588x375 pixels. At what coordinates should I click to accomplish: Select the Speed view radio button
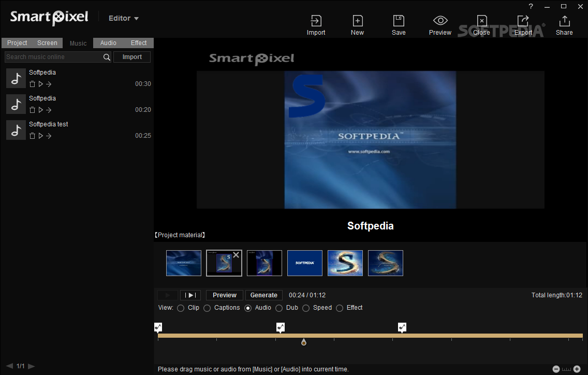pyautogui.click(x=306, y=308)
